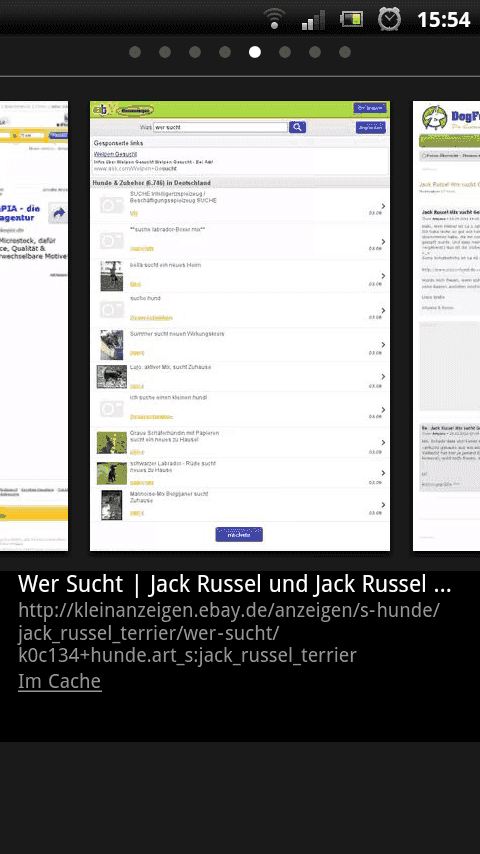Screen dimensions: 480x854
Task: Tap the eBay Kleinanzeigen logo in preview
Action: coord(123,110)
